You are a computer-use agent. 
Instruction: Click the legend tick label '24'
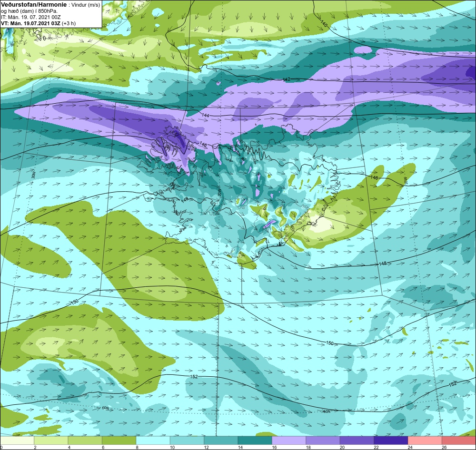(x=410, y=447)
